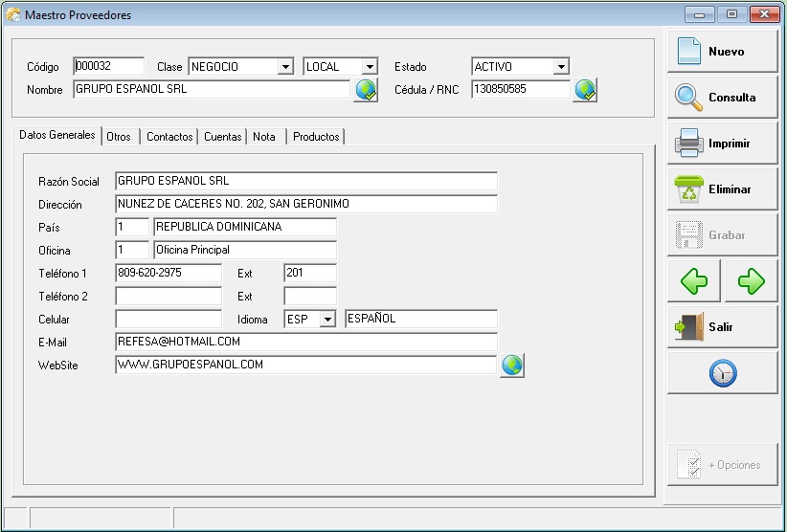Click globe icon beside Cédula / RNC
The width and height of the screenshot is (787, 532).
click(x=585, y=90)
